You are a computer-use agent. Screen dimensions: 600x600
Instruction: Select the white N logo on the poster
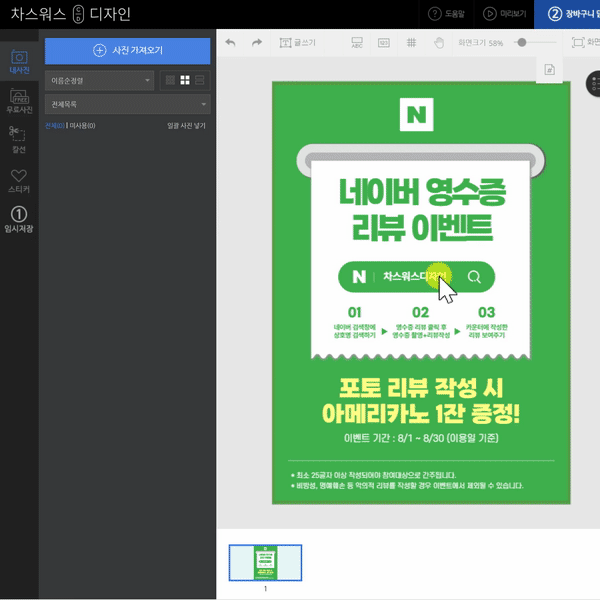(416, 114)
